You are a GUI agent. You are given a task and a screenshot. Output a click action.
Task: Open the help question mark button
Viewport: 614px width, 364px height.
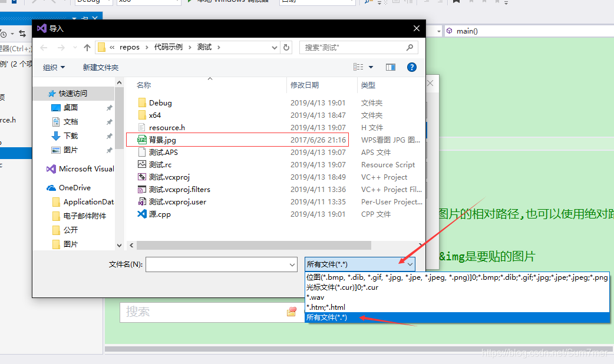(411, 67)
